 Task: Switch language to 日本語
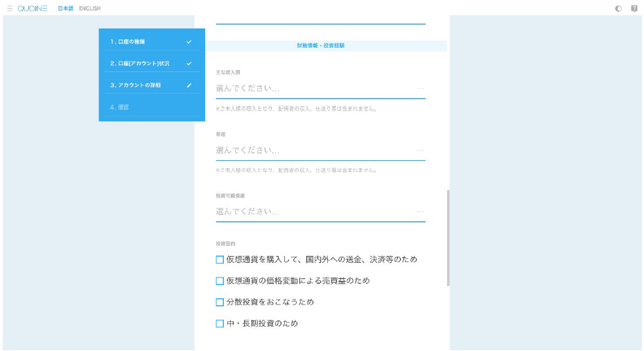click(65, 8)
